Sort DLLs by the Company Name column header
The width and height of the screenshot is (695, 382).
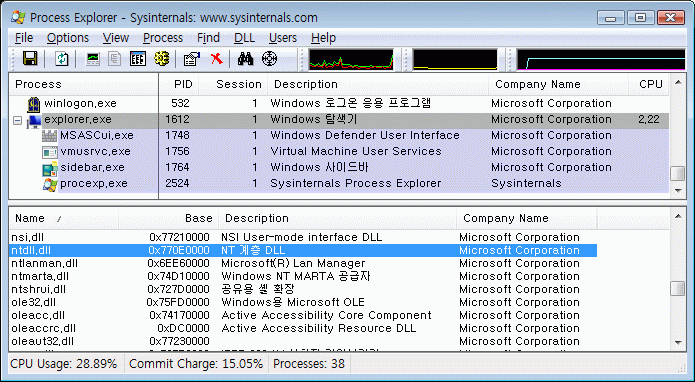[527, 218]
